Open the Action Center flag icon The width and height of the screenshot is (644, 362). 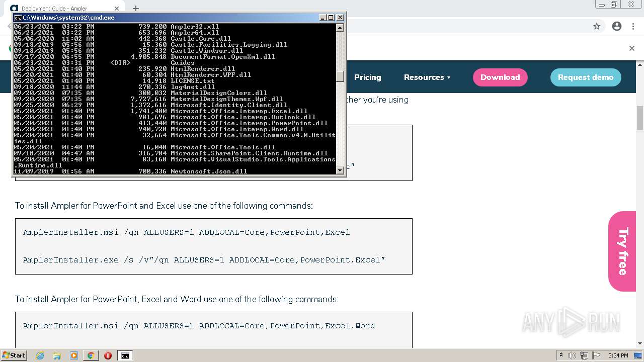pyautogui.click(x=596, y=355)
